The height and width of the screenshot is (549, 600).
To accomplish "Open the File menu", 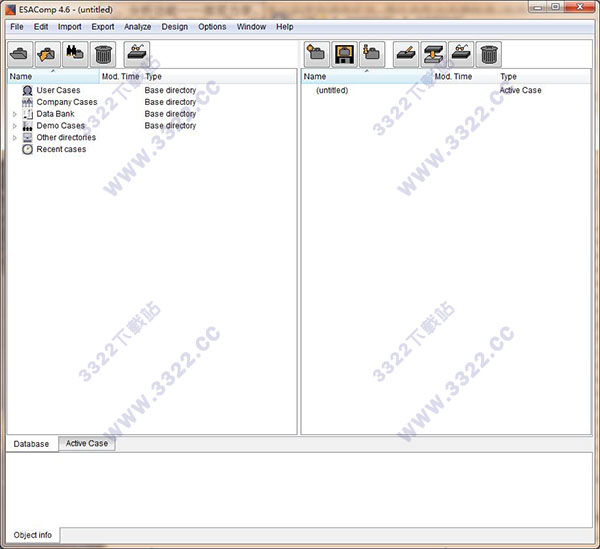I will point(17,27).
